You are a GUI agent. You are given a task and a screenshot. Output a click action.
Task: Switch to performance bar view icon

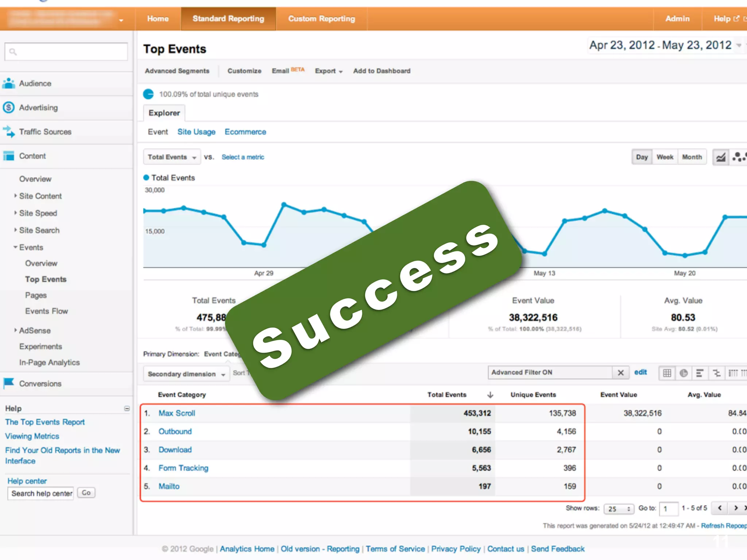pyautogui.click(x=700, y=373)
